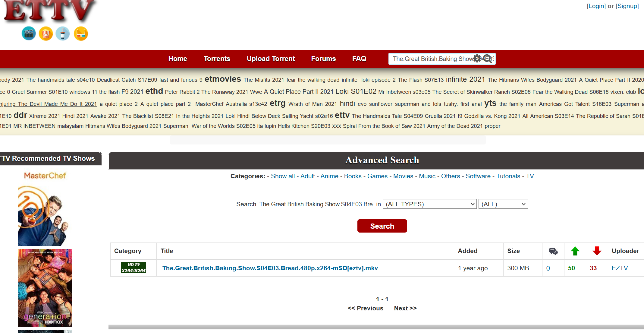Click the Movies category link
The image size is (644, 333).
403,176
